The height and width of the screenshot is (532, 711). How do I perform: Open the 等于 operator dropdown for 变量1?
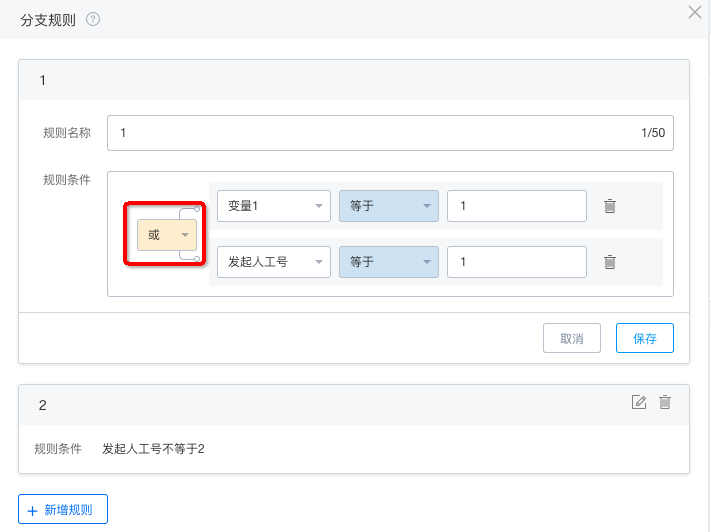[389, 206]
